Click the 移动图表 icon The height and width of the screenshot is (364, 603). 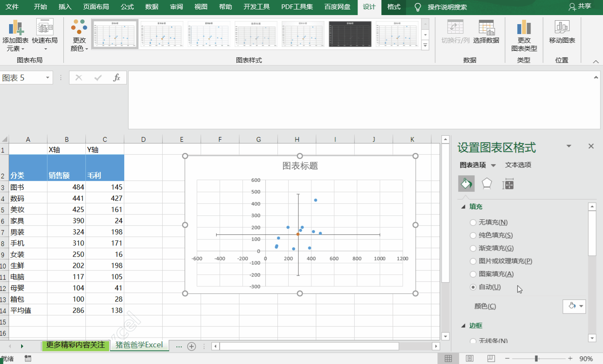562,32
